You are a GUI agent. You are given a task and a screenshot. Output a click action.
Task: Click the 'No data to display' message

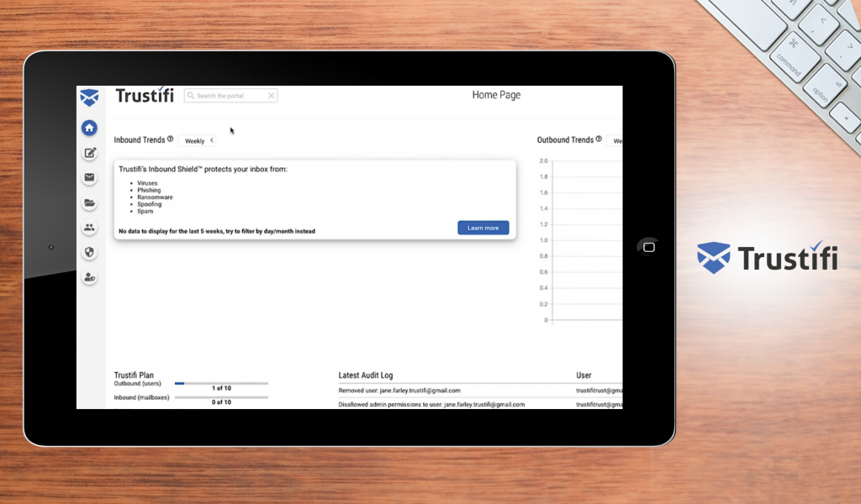click(217, 231)
